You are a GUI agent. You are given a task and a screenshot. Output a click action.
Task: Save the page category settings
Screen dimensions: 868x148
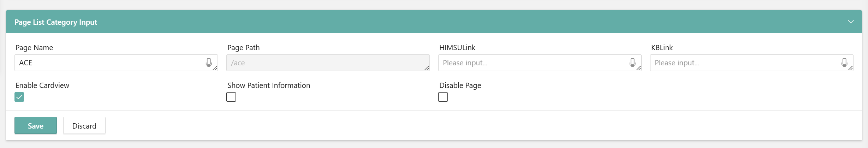point(36,125)
